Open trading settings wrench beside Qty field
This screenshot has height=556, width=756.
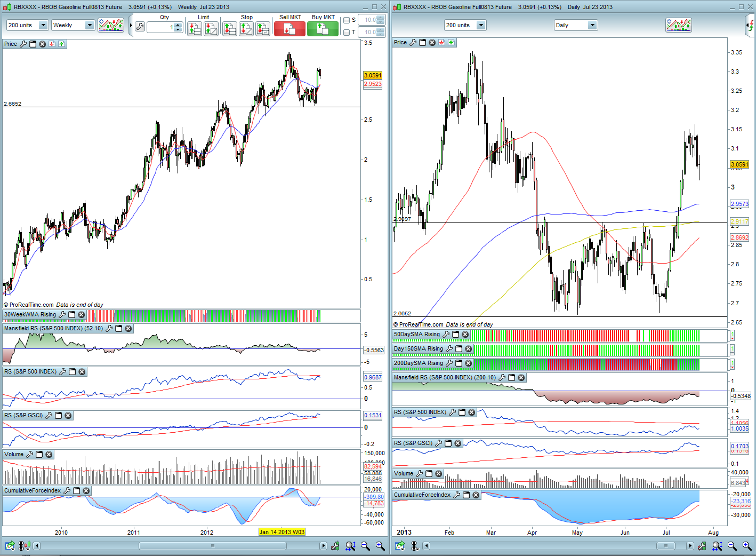pos(140,27)
